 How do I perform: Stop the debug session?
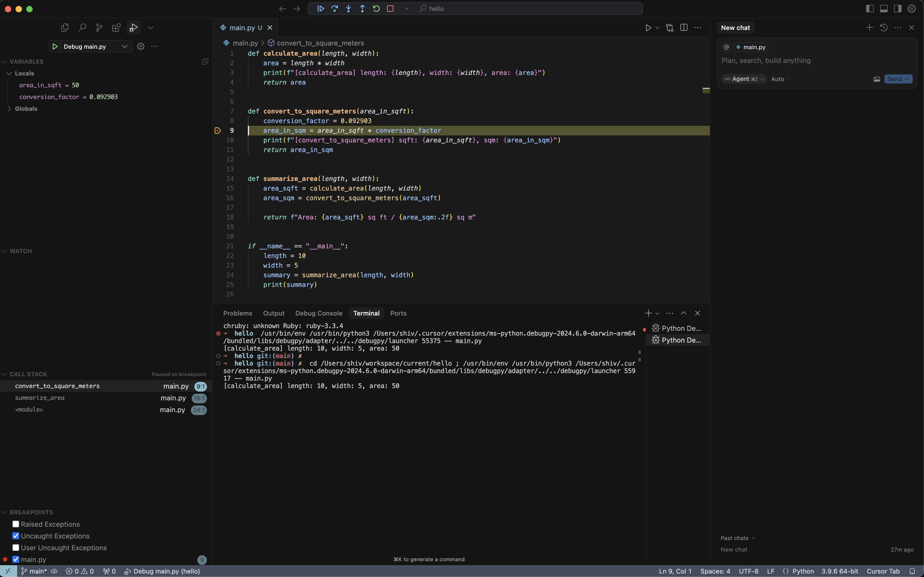click(390, 8)
